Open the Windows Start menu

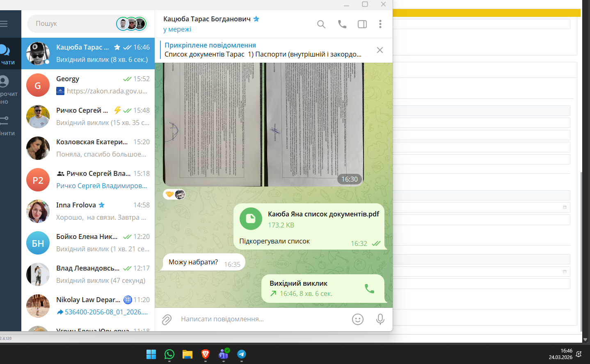pyautogui.click(x=151, y=354)
